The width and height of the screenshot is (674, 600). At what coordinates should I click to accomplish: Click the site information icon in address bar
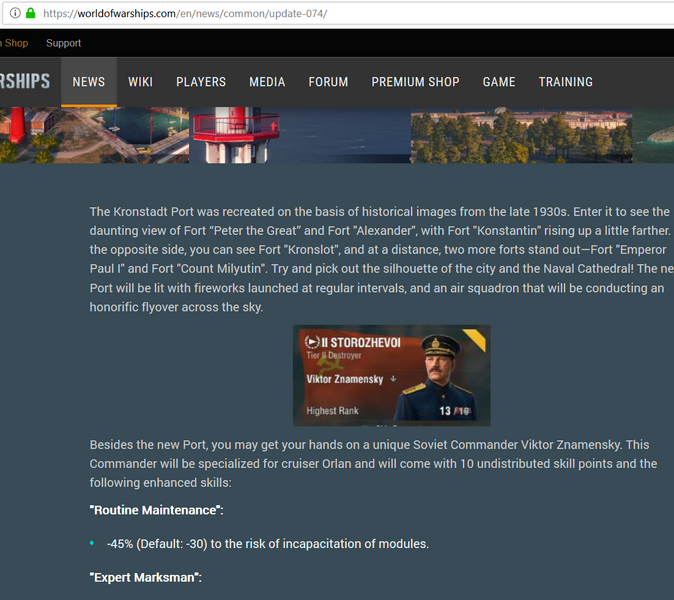(x=13, y=13)
